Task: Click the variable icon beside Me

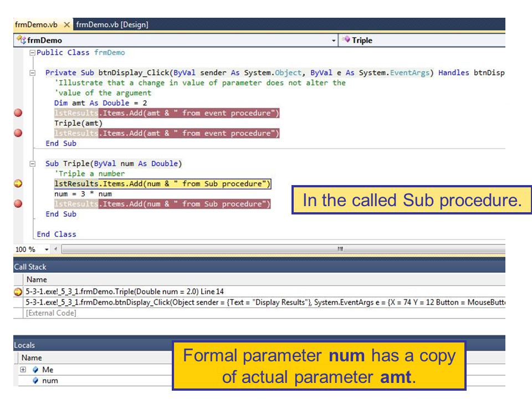Action: [x=35, y=370]
